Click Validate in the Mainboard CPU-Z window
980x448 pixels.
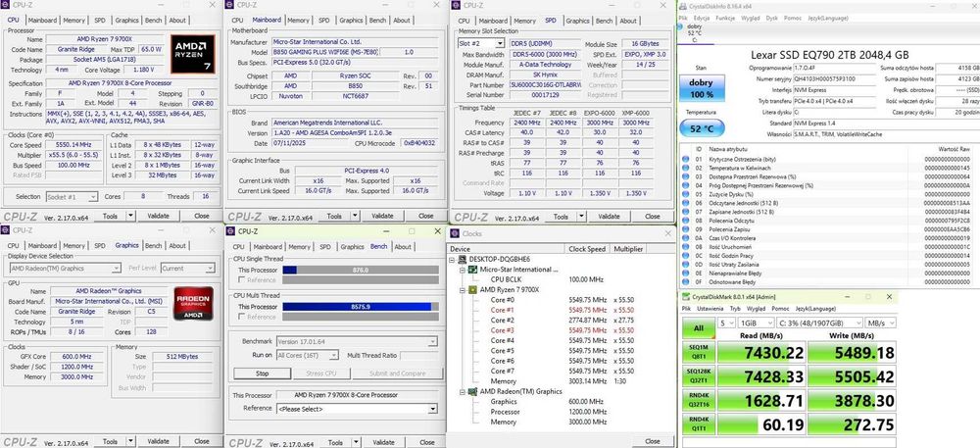[x=382, y=216]
